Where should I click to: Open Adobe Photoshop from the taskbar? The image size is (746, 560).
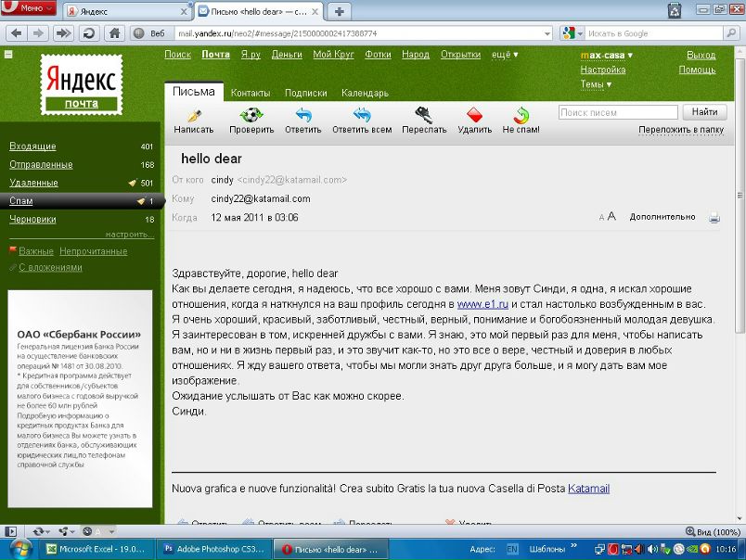pos(212,549)
